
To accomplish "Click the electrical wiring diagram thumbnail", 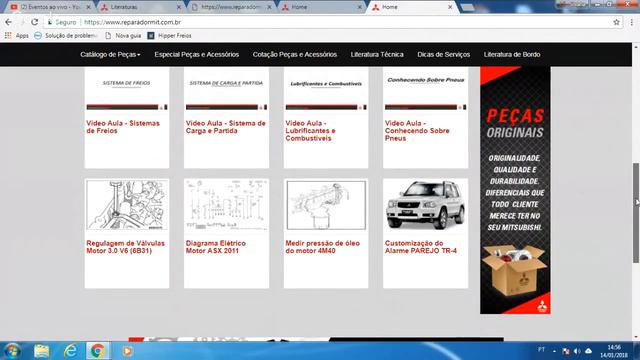I will [x=226, y=205].
